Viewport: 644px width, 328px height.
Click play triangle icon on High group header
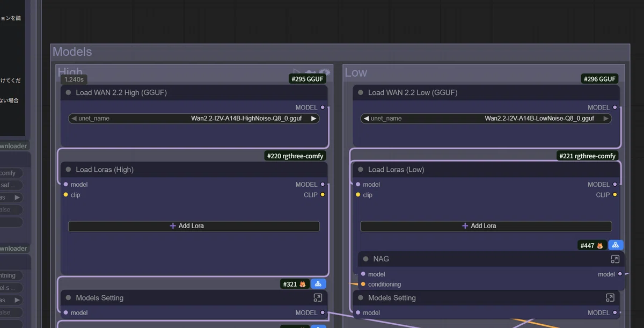pos(297,72)
